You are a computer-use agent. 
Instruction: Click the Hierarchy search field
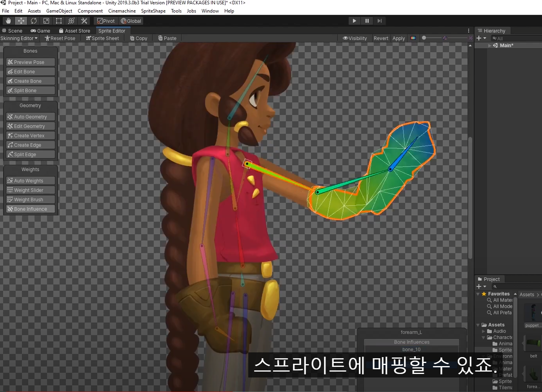[517, 38]
